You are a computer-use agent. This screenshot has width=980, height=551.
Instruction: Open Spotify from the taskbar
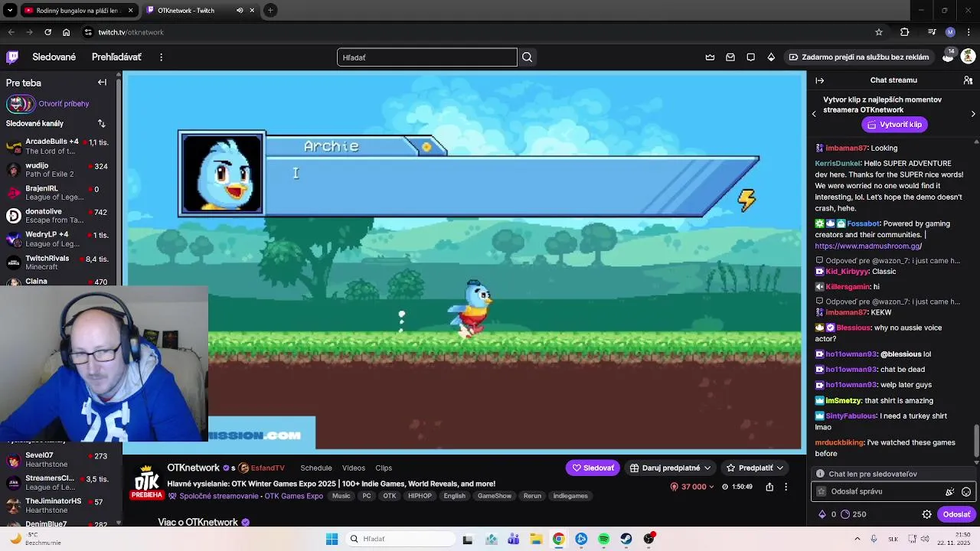[x=604, y=539]
